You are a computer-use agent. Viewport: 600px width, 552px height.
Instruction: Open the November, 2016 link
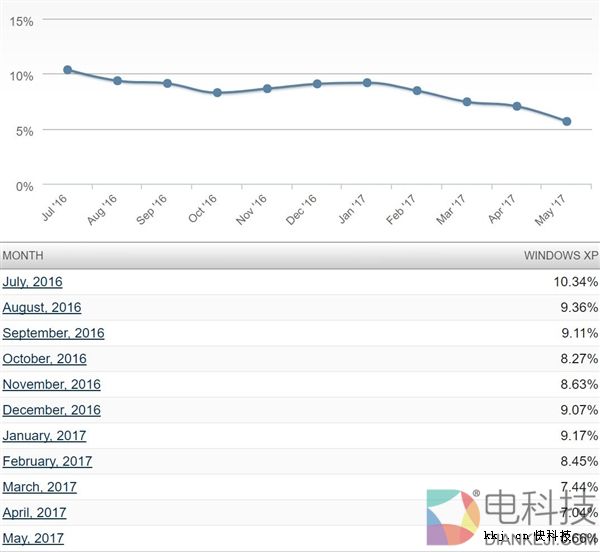[51, 384]
